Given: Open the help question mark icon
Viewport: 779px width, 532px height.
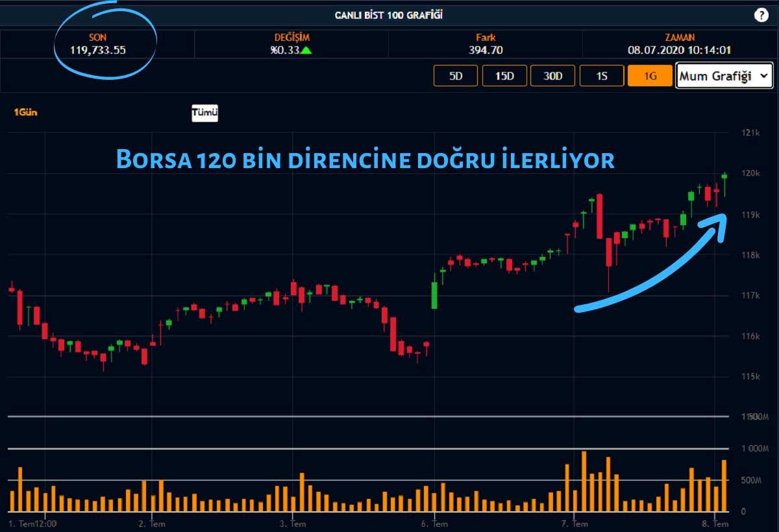Looking at the screenshot, I should (x=761, y=16).
